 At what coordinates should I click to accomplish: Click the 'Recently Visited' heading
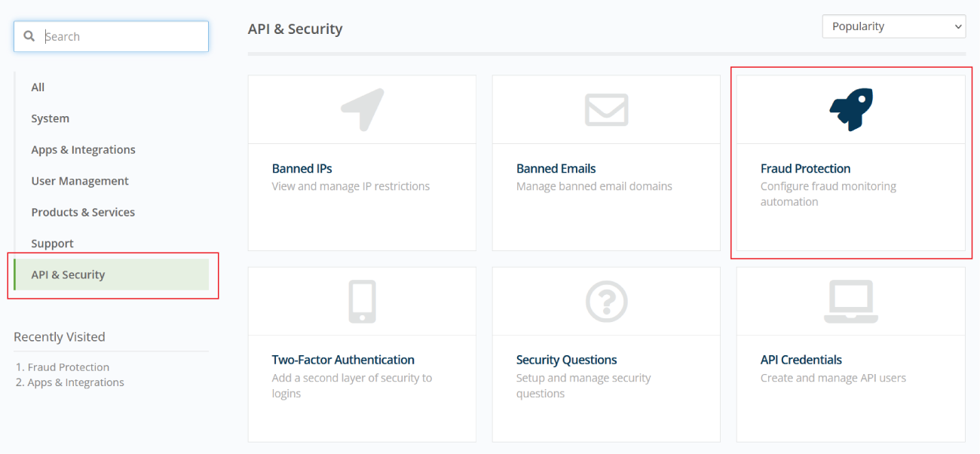pos(60,337)
